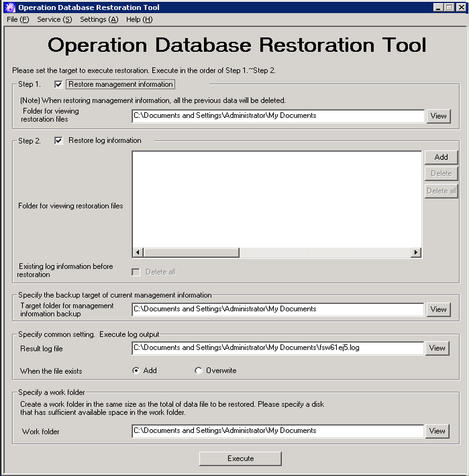Click the 'Restore management information' label text
This screenshot has width=469, height=476.
coord(120,84)
